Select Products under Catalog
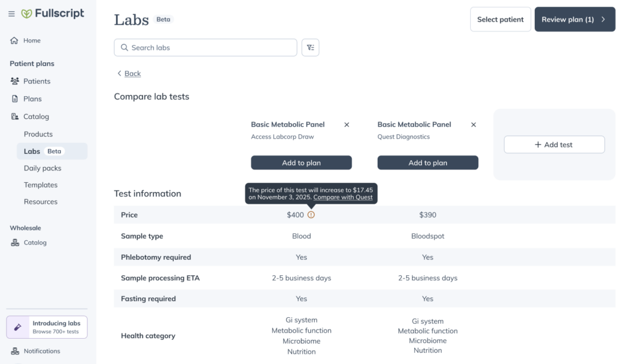The height and width of the screenshot is (364, 631). (x=38, y=134)
